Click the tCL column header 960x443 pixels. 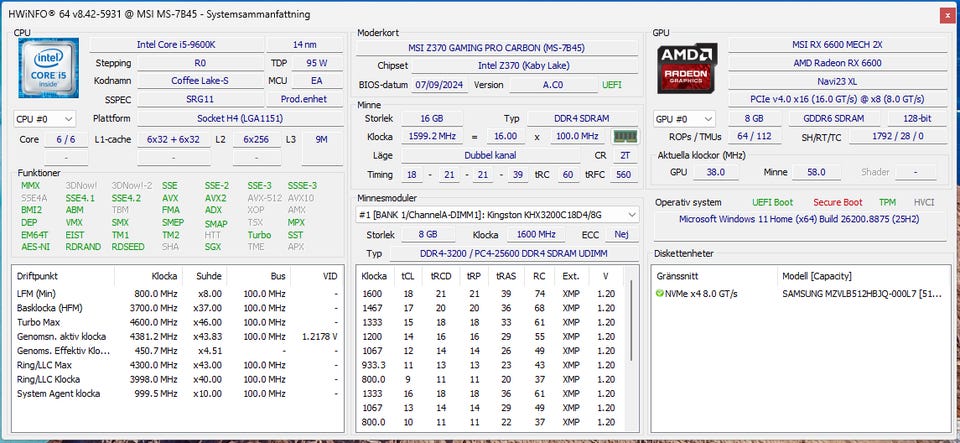[x=408, y=277]
